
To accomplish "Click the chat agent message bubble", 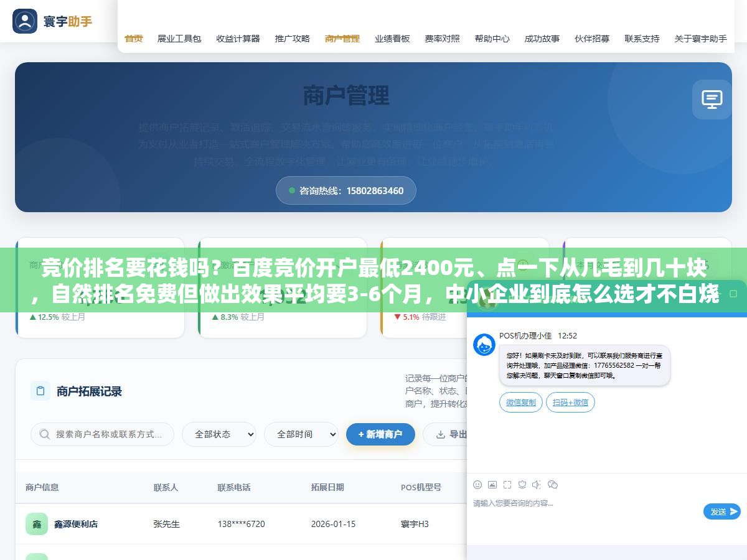I will pos(585,365).
